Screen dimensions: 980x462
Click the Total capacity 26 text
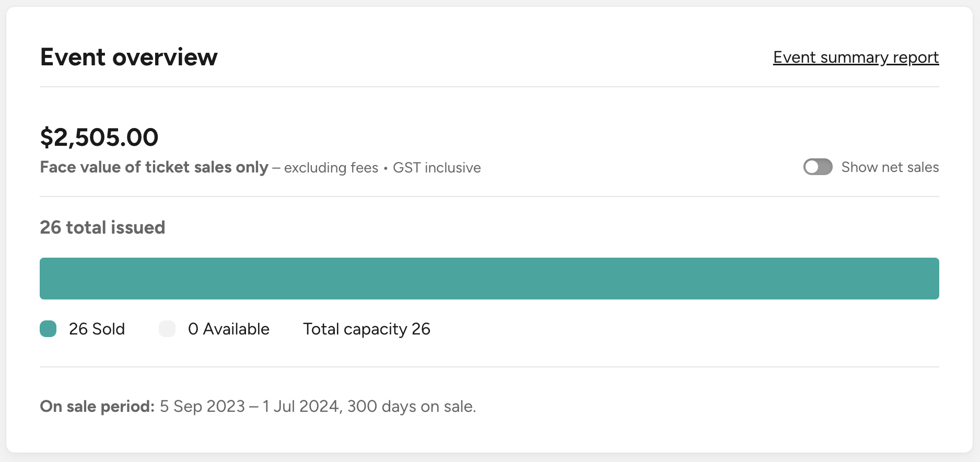click(366, 329)
